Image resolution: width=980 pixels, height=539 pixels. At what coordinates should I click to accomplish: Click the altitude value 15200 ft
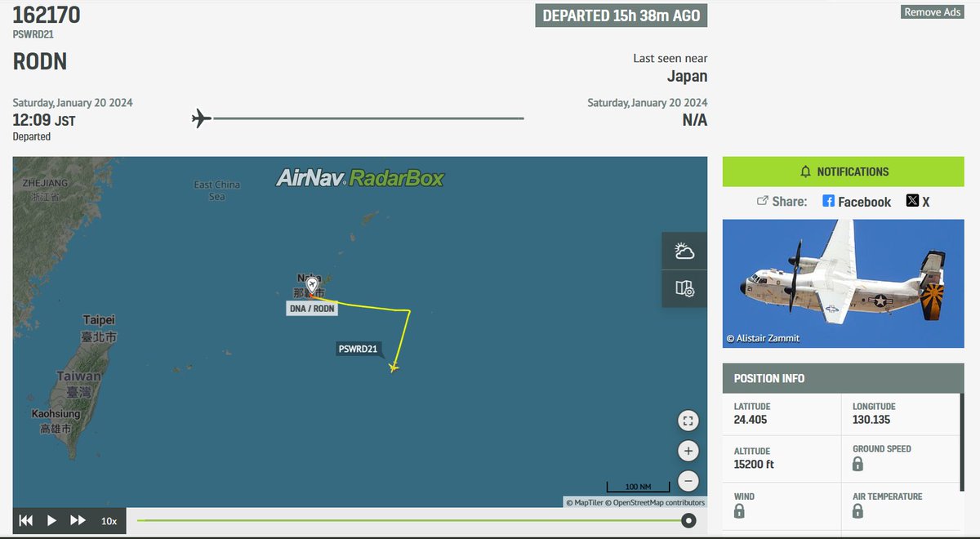(x=754, y=465)
